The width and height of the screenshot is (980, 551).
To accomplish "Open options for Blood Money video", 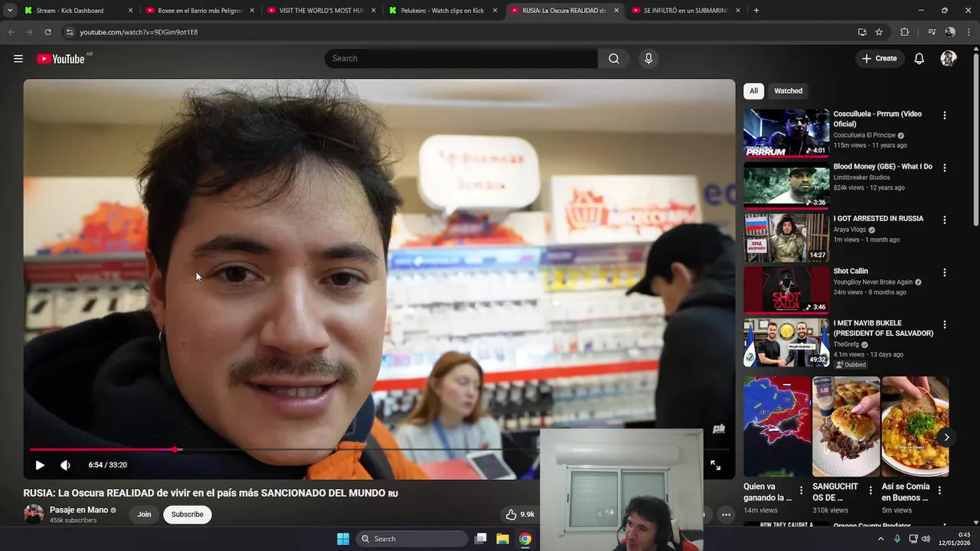I will click(x=944, y=168).
